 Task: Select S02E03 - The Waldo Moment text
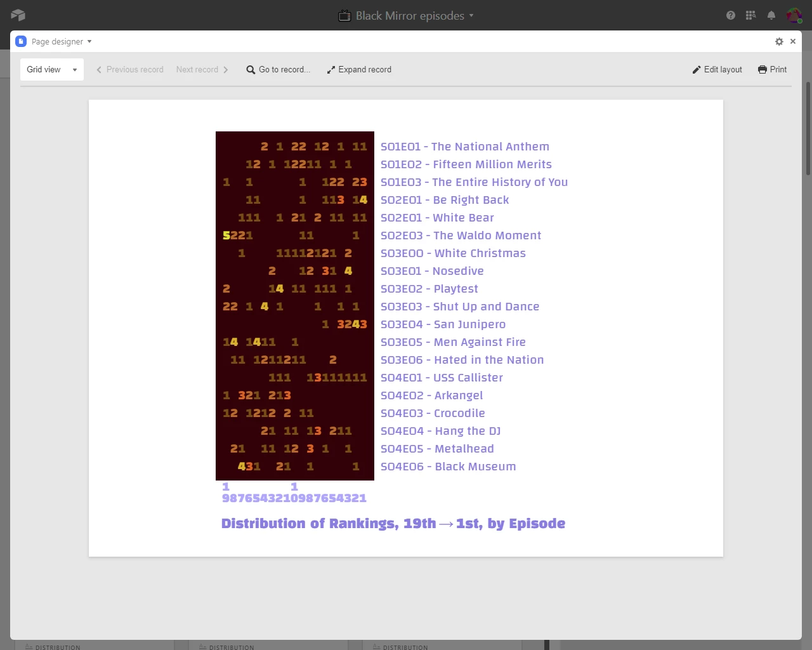point(461,235)
